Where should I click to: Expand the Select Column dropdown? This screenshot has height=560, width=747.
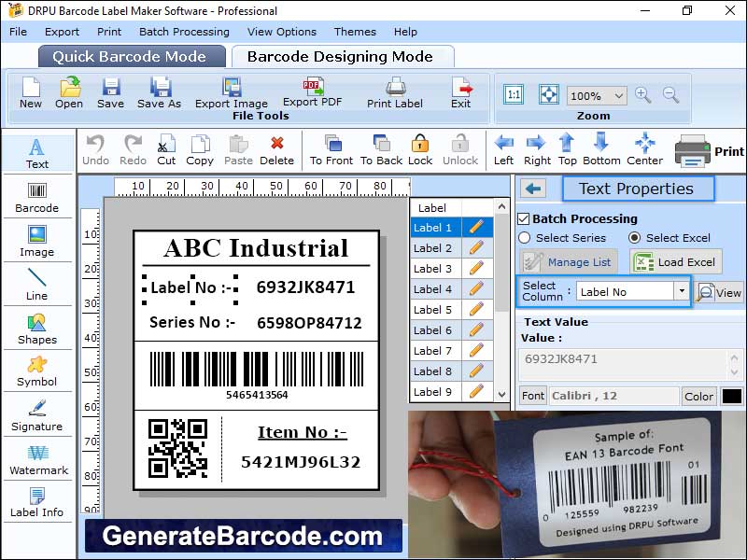(x=682, y=291)
